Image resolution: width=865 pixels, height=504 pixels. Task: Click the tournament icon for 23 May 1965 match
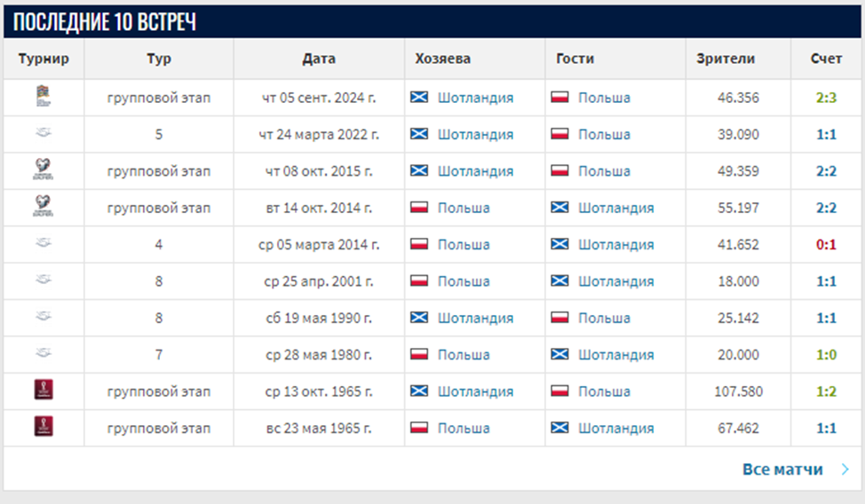point(43,427)
